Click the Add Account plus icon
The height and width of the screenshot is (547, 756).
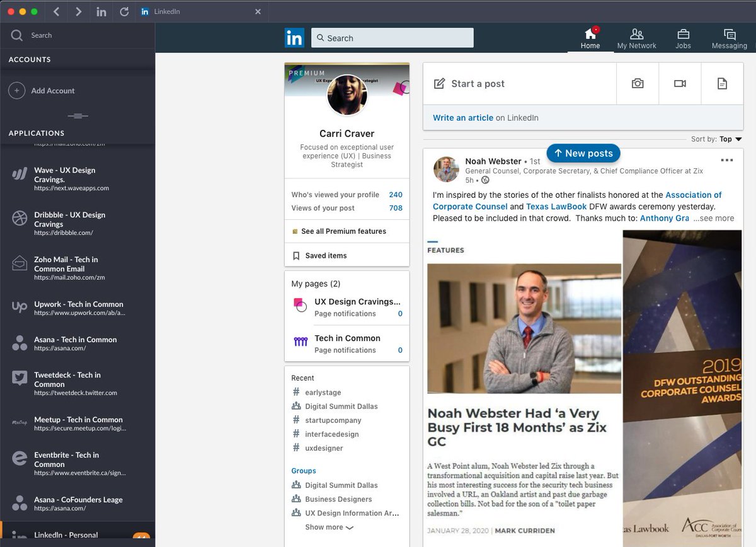coord(16,91)
